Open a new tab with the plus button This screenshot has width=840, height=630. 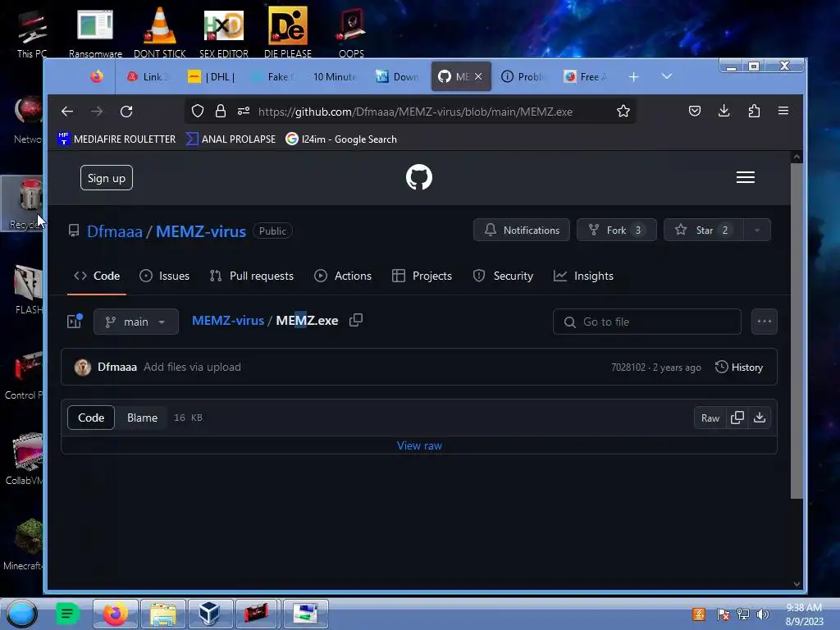tap(634, 77)
